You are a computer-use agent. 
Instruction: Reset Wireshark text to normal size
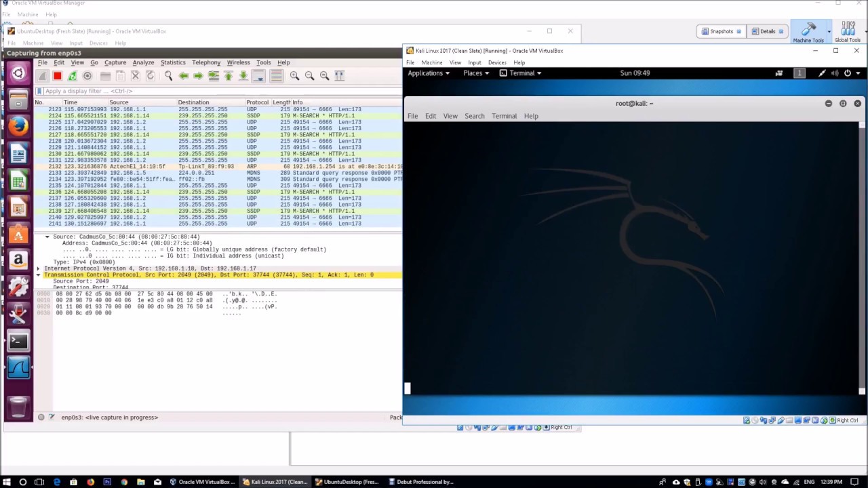(x=324, y=76)
